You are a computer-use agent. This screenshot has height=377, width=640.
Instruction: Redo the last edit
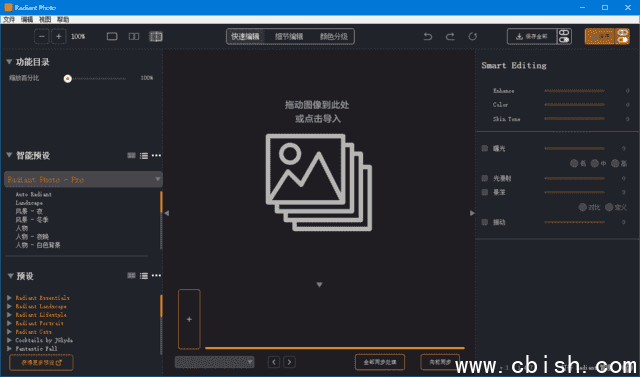tap(450, 37)
